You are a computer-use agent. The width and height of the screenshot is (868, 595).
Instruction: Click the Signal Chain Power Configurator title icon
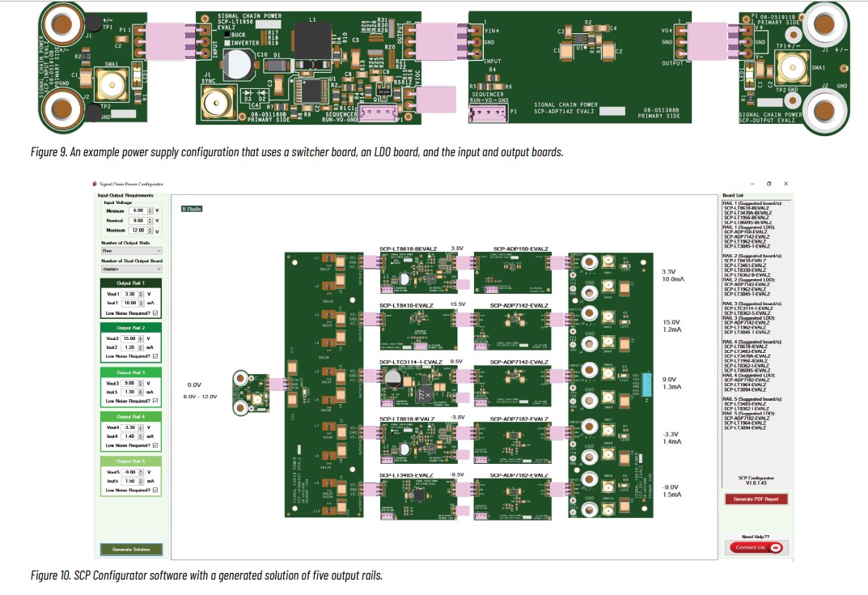click(95, 184)
